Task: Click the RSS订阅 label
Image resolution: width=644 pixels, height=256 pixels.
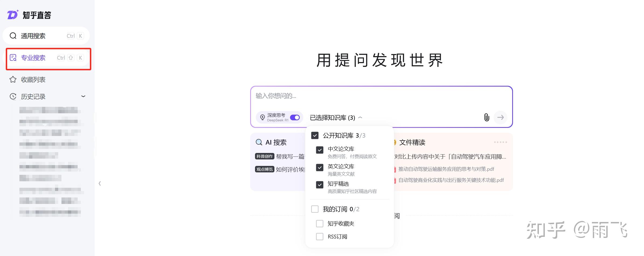Action: click(x=337, y=237)
